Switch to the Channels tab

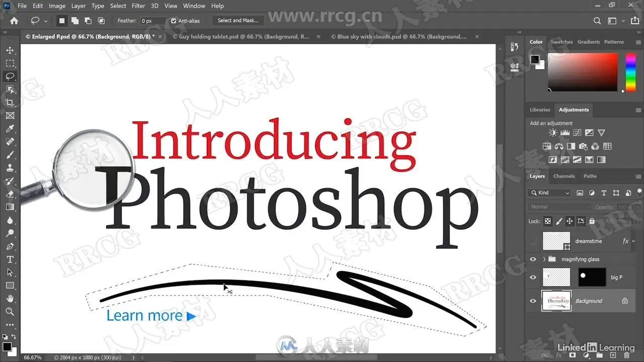coord(564,176)
